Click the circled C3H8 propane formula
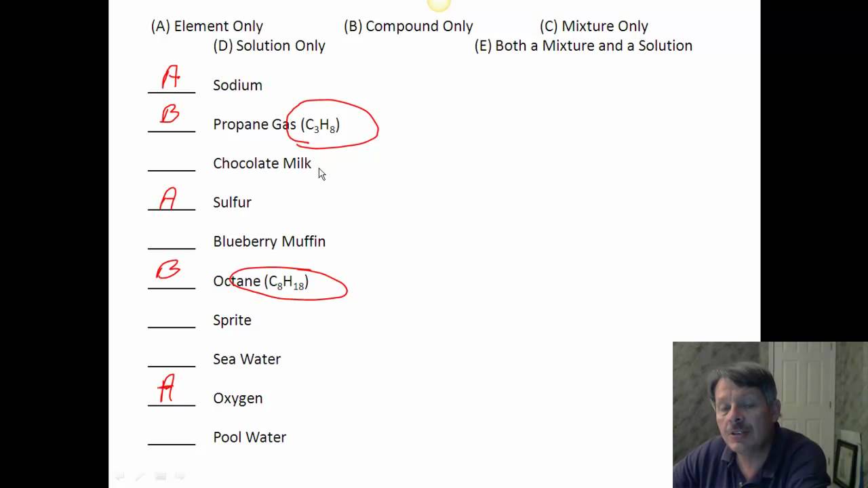 [x=321, y=125]
